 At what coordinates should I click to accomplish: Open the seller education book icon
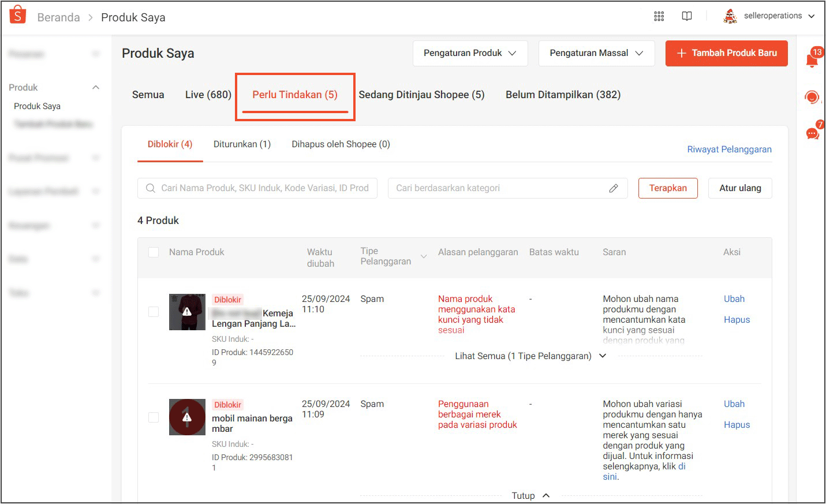point(687,16)
